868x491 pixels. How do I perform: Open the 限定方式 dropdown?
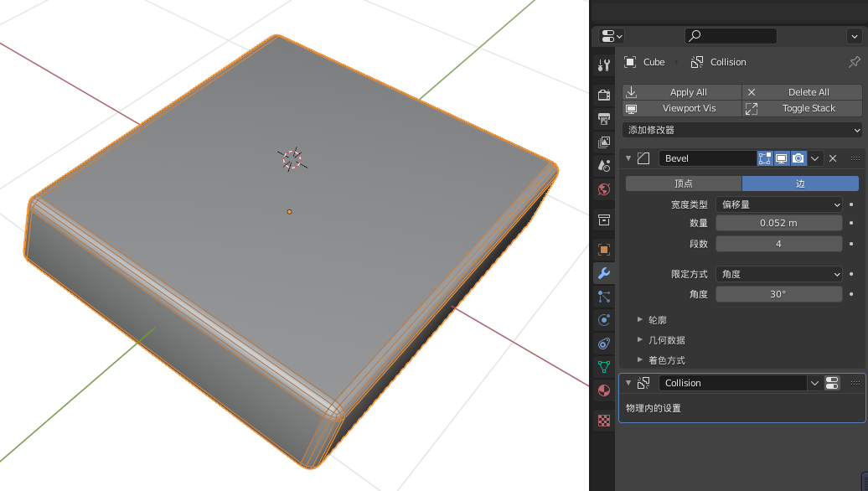[779, 274]
